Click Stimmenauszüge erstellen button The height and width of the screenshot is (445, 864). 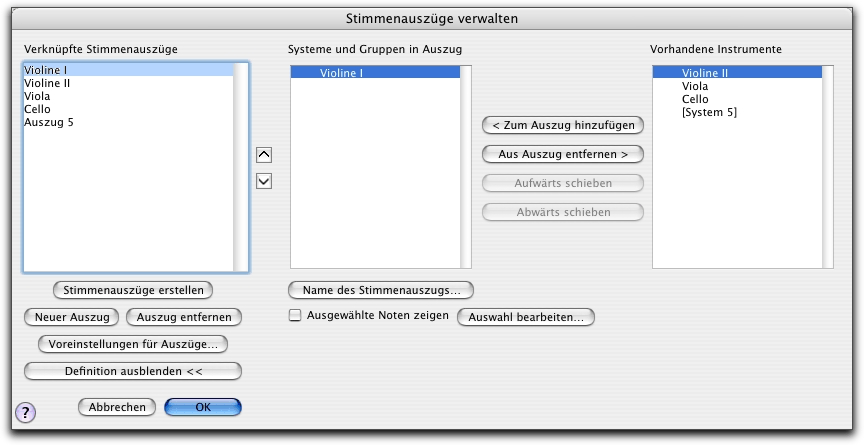133,290
